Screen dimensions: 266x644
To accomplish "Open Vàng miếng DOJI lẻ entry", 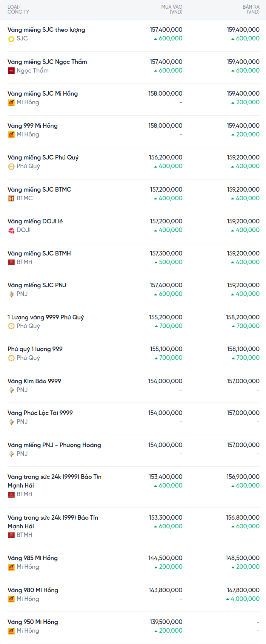I will click(x=35, y=221).
